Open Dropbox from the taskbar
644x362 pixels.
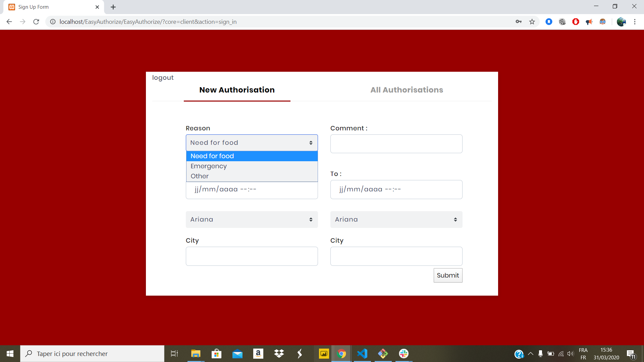pos(279,354)
